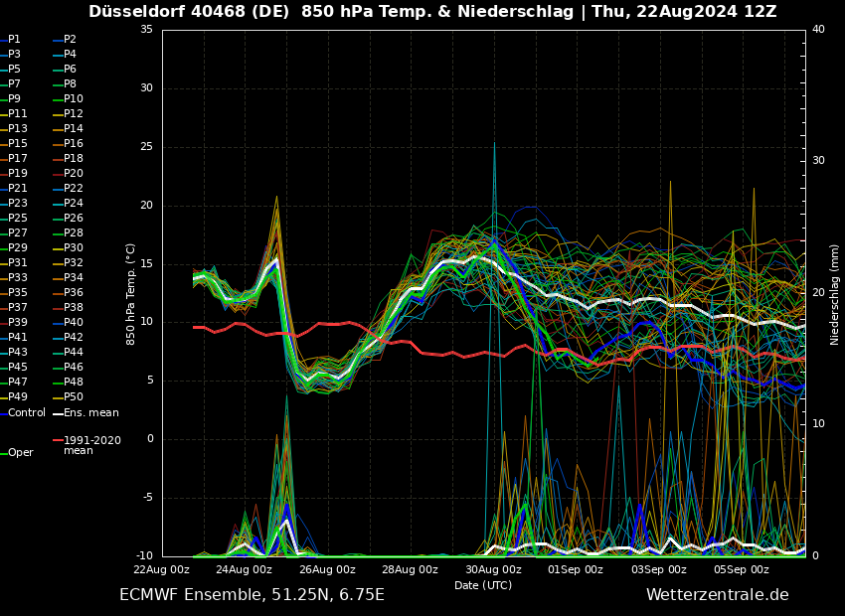This screenshot has height=616, width=845.
Task: Select the P8 legend entry
Action: (68, 83)
